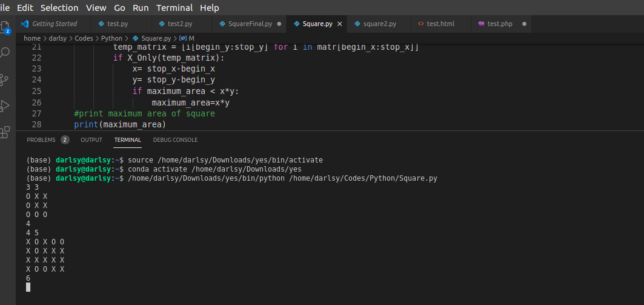Switch to the square2.py tab
The height and width of the screenshot is (305, 644).
379,24
